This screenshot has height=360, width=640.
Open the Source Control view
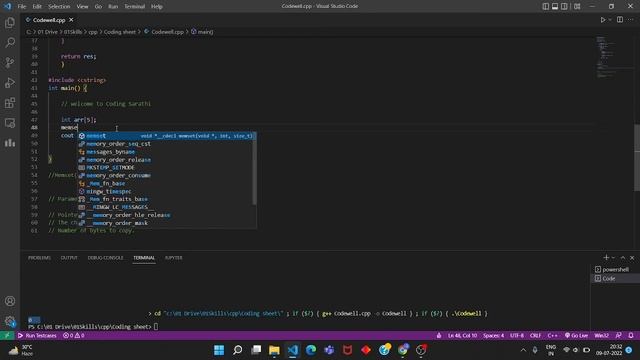10,62
